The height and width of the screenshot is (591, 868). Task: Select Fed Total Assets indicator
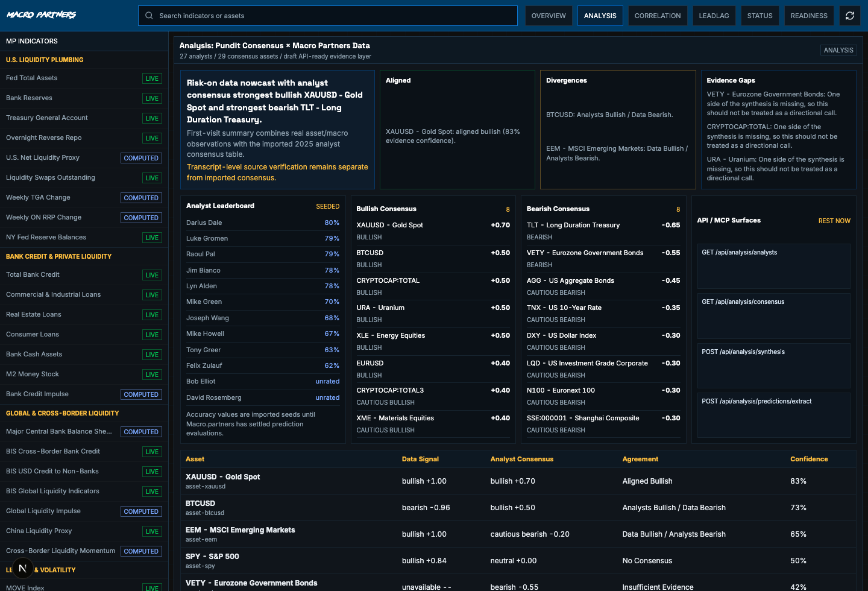tap(84, 78)
